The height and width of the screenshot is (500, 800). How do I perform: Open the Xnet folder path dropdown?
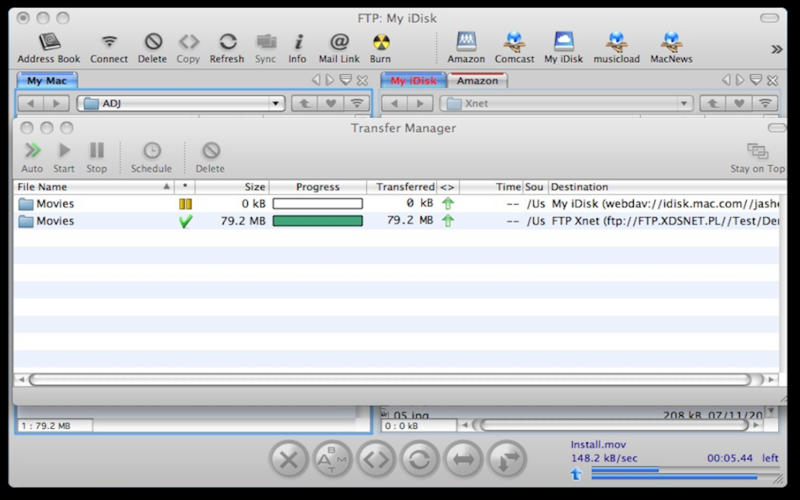pos(566,104)
